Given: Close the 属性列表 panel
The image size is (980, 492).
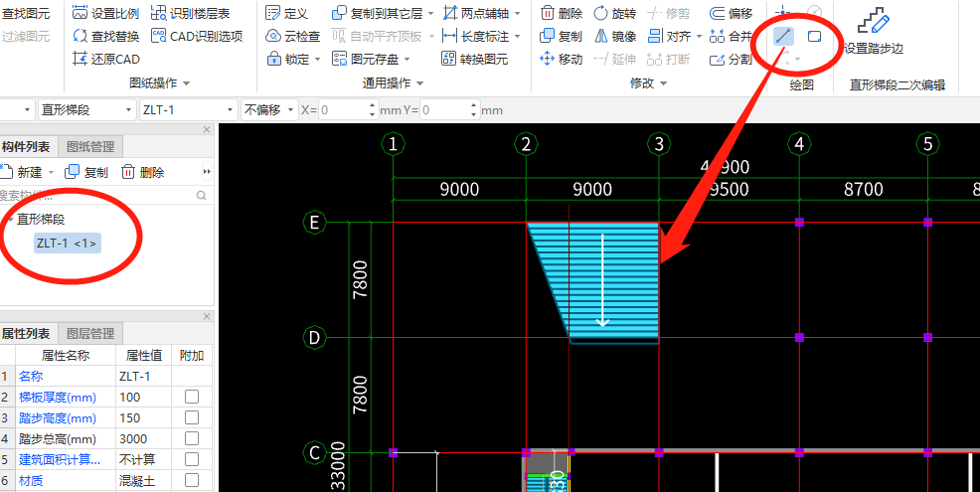Looking at the screenshot, I should (207, 317).
